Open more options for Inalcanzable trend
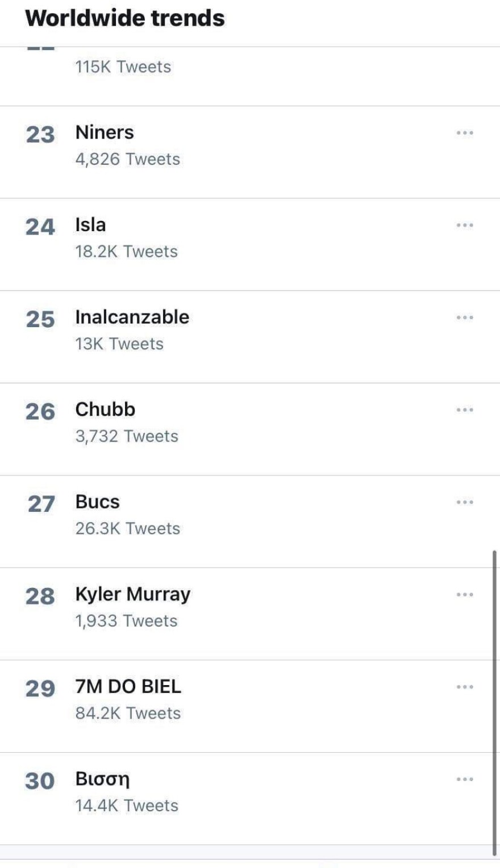500x868 pixels. click(x=464, y=318)
